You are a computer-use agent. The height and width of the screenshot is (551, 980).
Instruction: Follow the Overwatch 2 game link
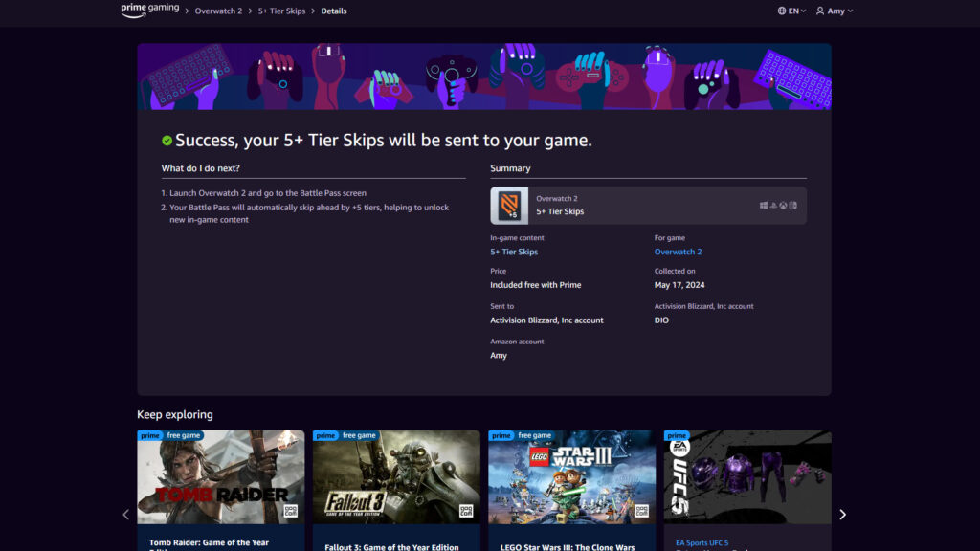(678, 252)
